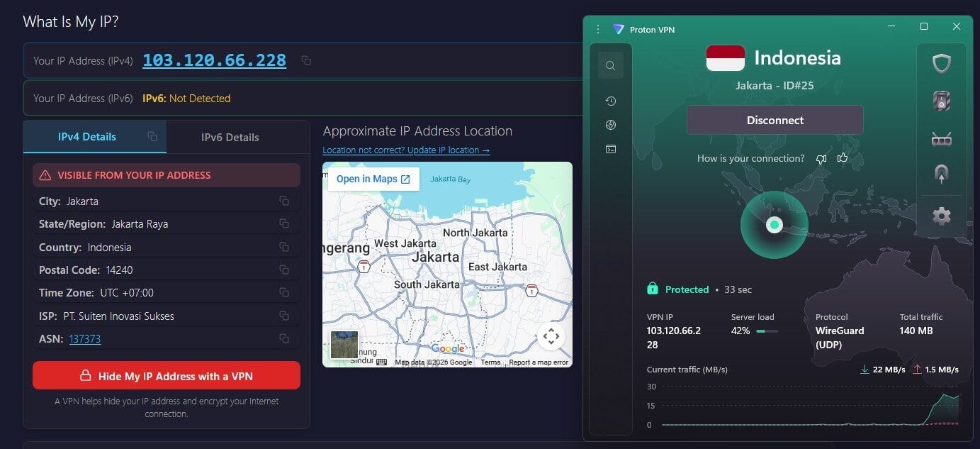Open map Terms link
Screen dimensions: 980x449
click(x=490, y=362)
